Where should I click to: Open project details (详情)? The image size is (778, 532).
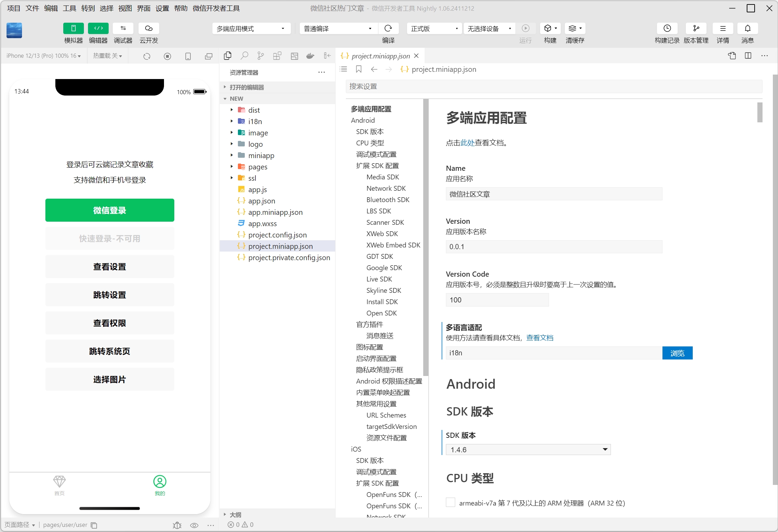point(723,28)
